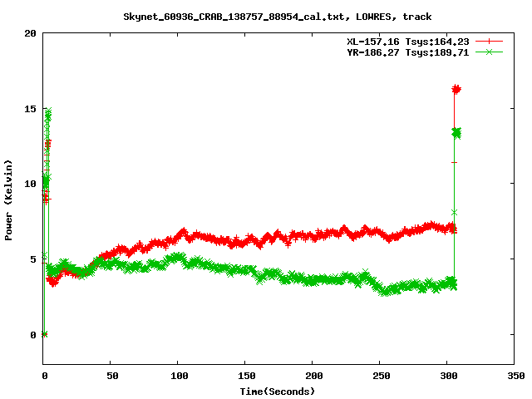Click the x-axis tick label 300

[x=449, y=376]
